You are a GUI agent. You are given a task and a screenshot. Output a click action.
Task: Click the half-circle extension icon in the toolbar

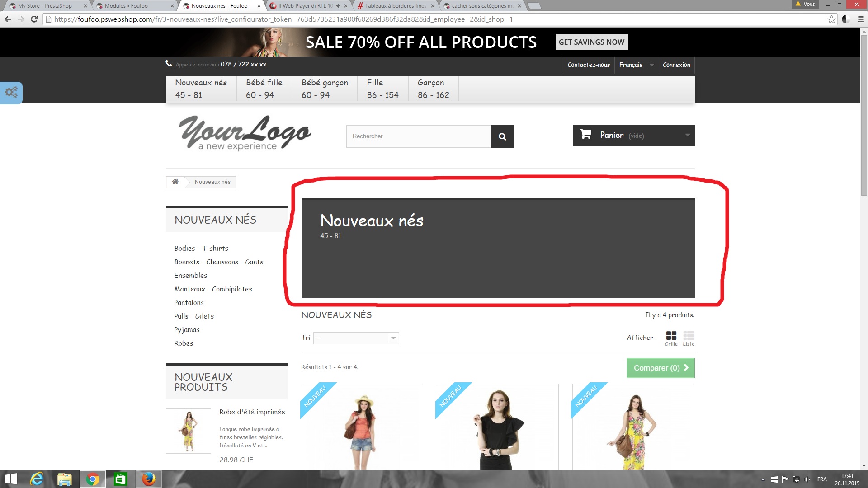coord(846,19)
